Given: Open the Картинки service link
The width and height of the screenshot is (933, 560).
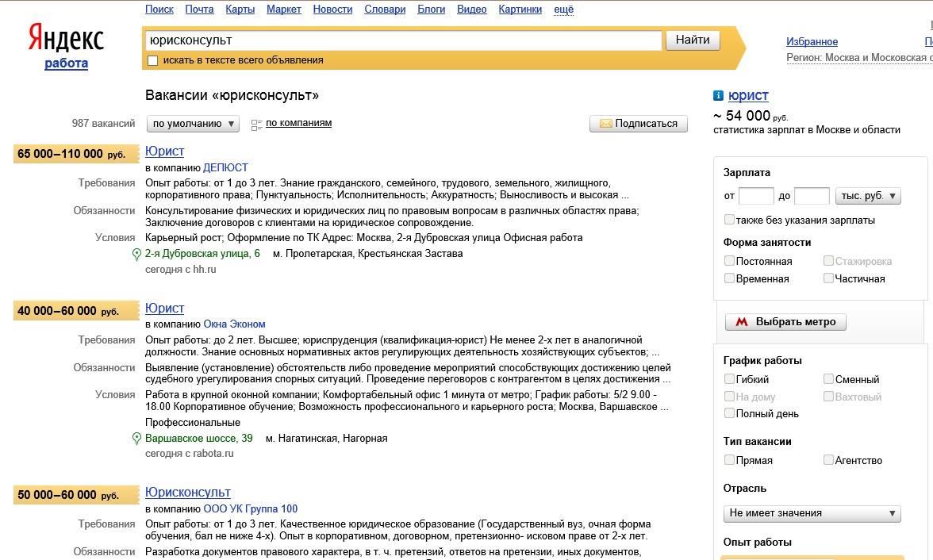Looking at the screenshot, I should pos(520,9).
